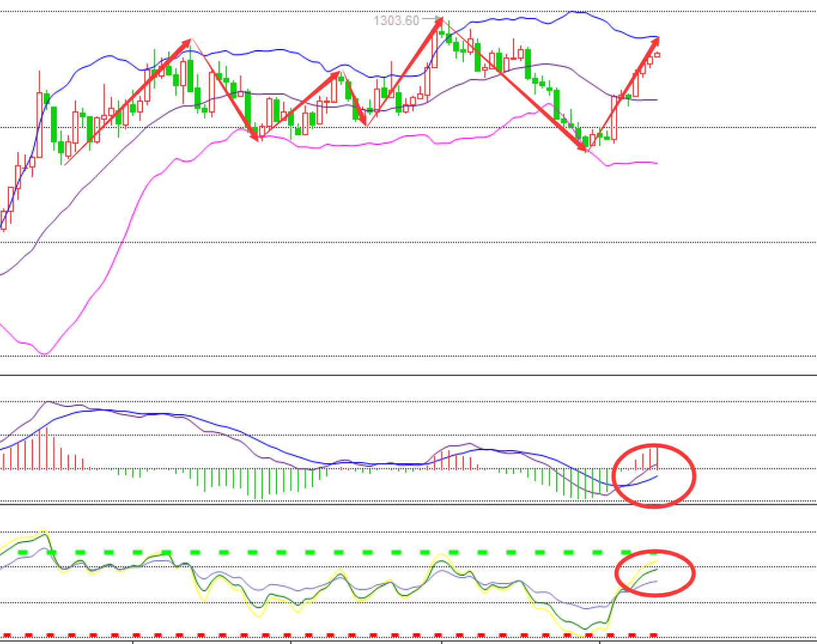
Task: Click the last candlestick at the chart's right end
Action: pos(657,55)
